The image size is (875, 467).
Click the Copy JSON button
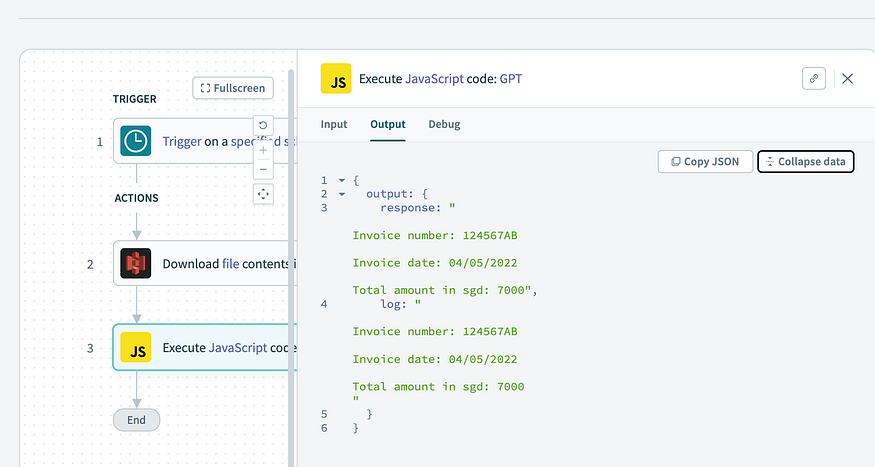(705, 162)
